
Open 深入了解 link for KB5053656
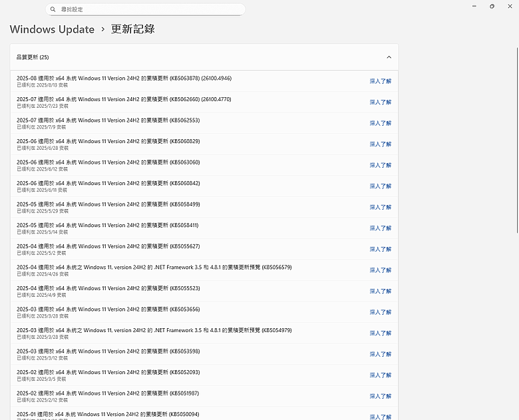[381, 312]
